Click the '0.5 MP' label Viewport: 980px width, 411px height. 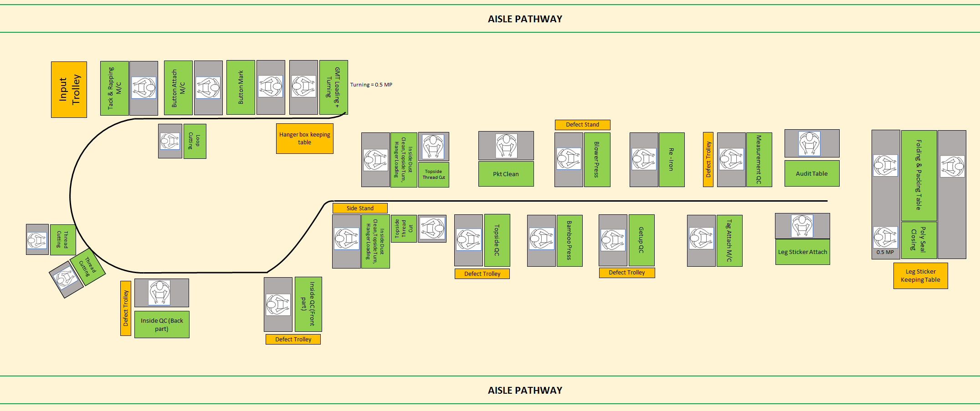(885, 252)
